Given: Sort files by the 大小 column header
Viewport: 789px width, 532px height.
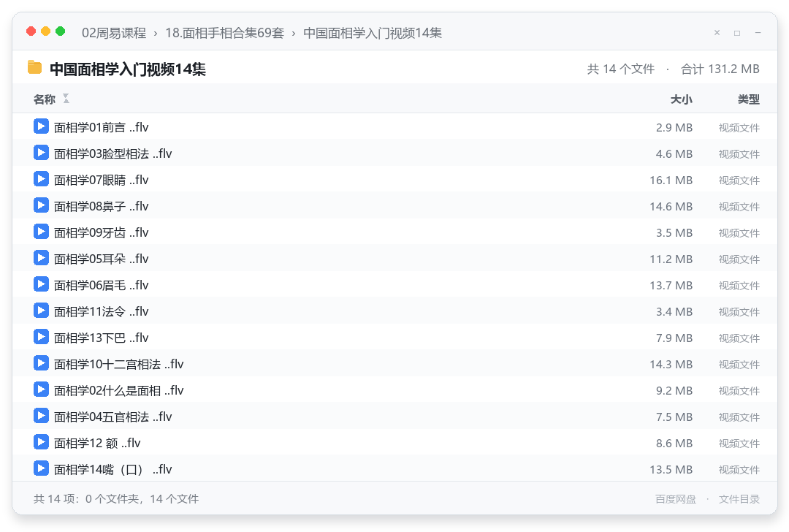Looking at the screenshot, I should [682, 99].
